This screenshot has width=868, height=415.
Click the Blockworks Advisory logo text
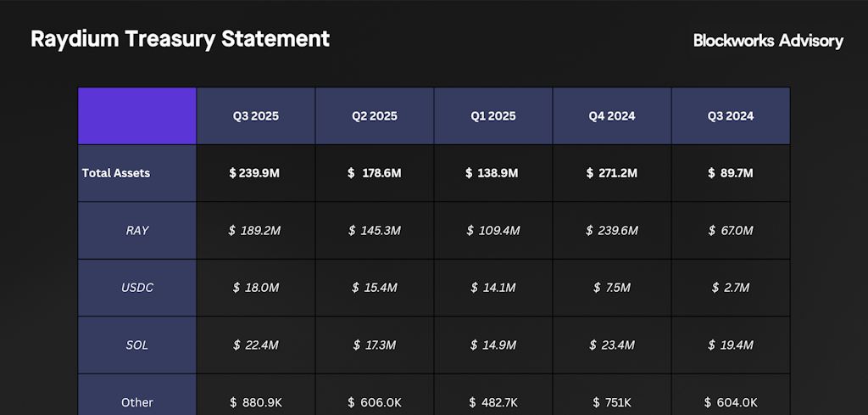coord(768,41)
